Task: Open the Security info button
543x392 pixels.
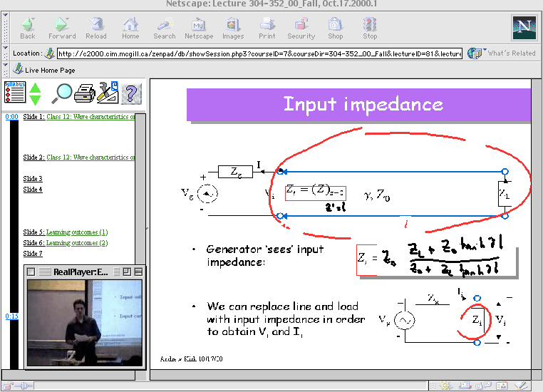Action: coord(301,27)
